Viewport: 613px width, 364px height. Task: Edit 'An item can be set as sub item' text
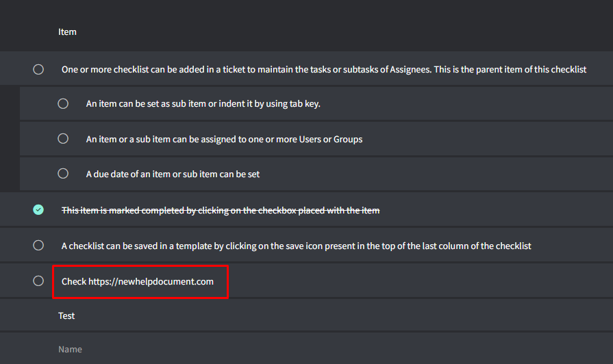(x=203, y=104)
